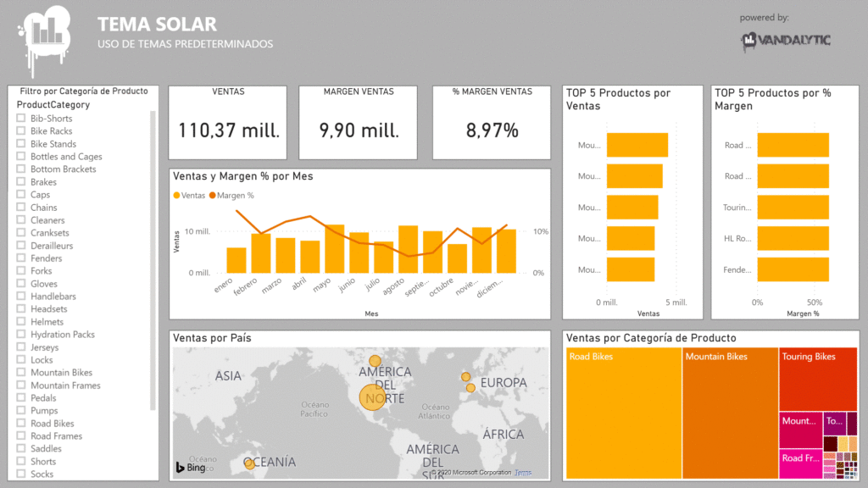This screenshot has height=488, width=868.
Task: Select the Jerseys checkbox in the slicer
Action: (21, 347)
